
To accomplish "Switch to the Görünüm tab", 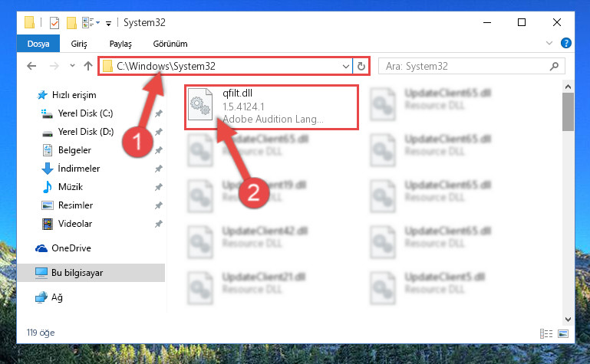I will (x=170, y=44).
